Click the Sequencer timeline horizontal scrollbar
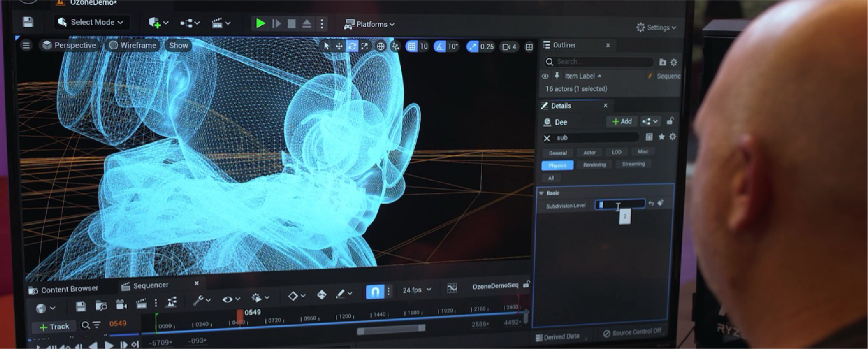 (x=391, y=330)
